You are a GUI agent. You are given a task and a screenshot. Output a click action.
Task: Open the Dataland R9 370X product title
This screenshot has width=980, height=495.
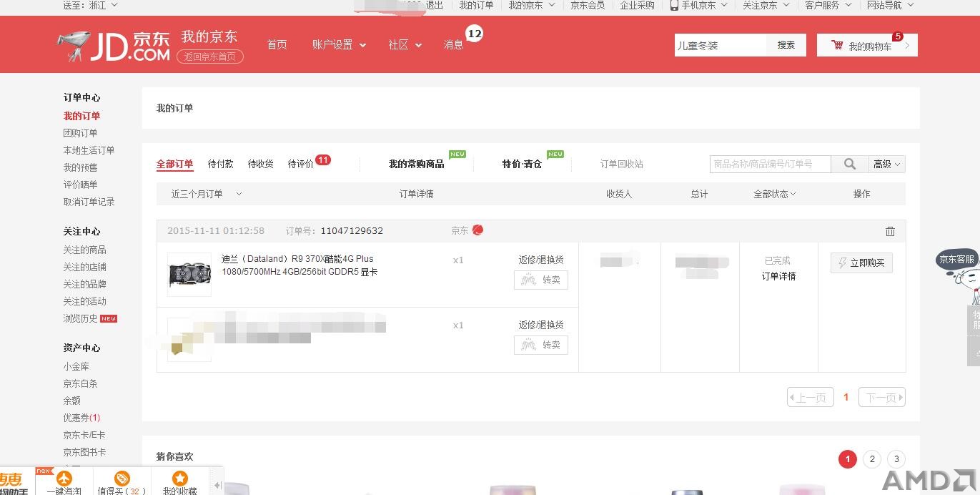pos(300,265)
